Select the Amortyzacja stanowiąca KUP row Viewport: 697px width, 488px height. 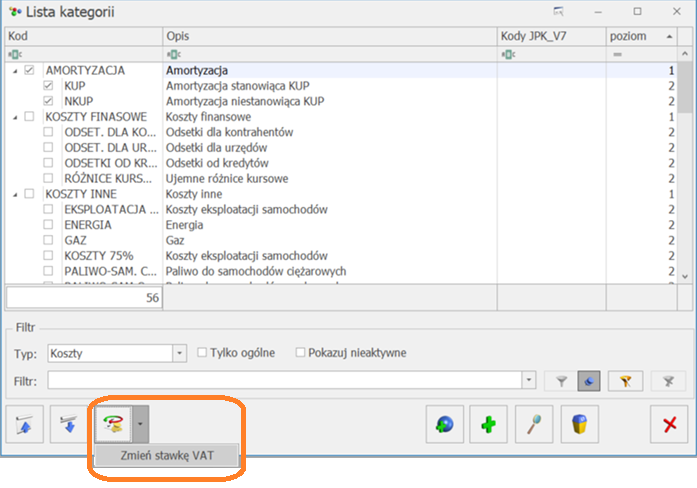pos(341,86)
